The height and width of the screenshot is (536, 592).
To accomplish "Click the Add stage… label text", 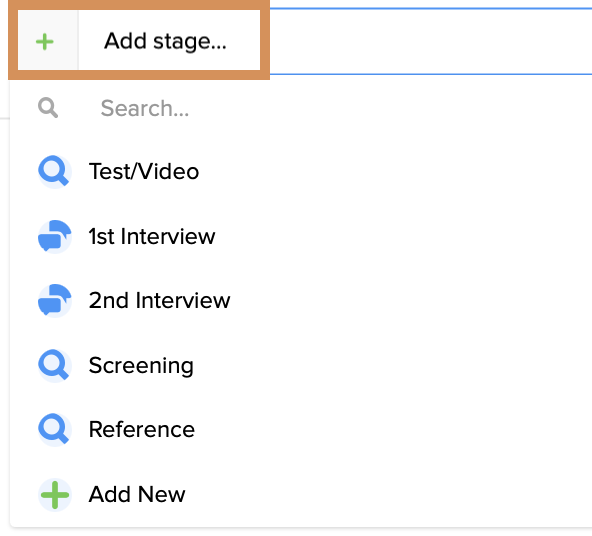I will tap(165, 42).
